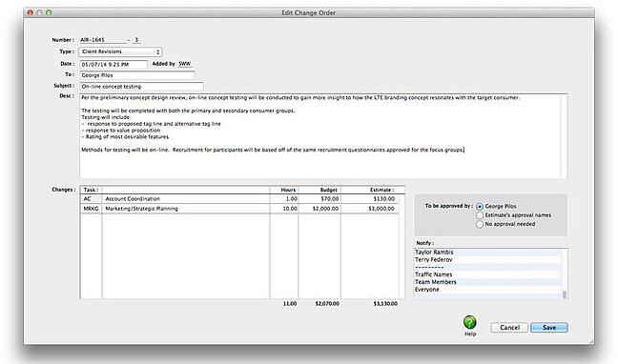The image size is (618, 364).
Task: Select the Account Coordination task name
Action: coord(186,199)
